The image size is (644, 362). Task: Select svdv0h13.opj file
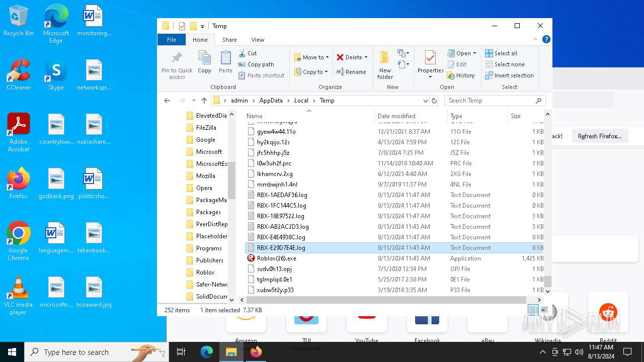[394, 269]
